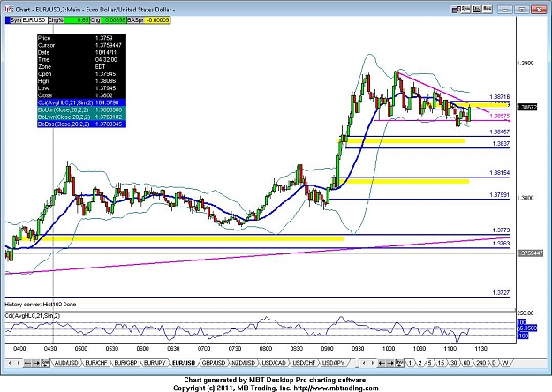This screenshot has width=552, height=392.
Task: Select the D daily interval tab
Action: pyautogui.click(x=494, y=363)
